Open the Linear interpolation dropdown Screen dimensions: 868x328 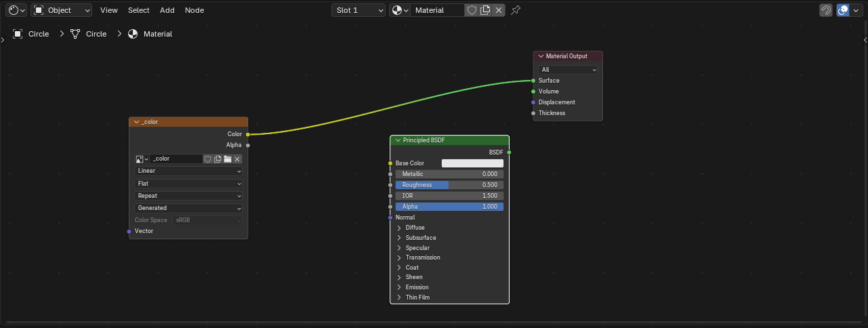click(188, 171)
